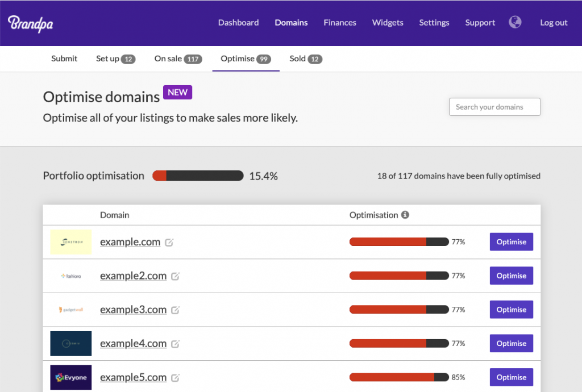Screen dimensions: 582x392
Task: Click the Optimise button for example4.com
Action: (511, 343)
